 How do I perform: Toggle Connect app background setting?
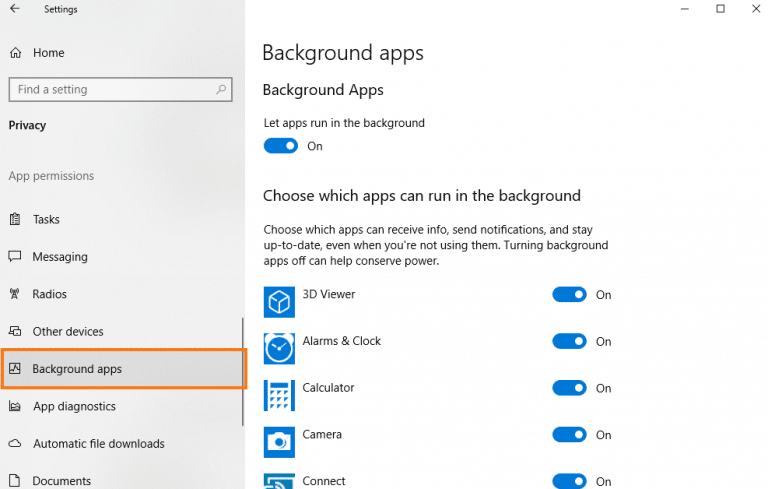click(569, 481)
